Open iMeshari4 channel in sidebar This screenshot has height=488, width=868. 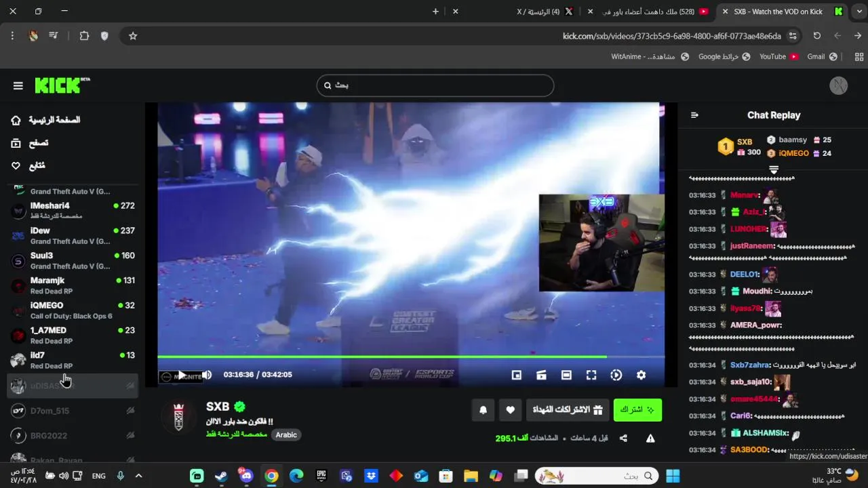coord(73,210)
